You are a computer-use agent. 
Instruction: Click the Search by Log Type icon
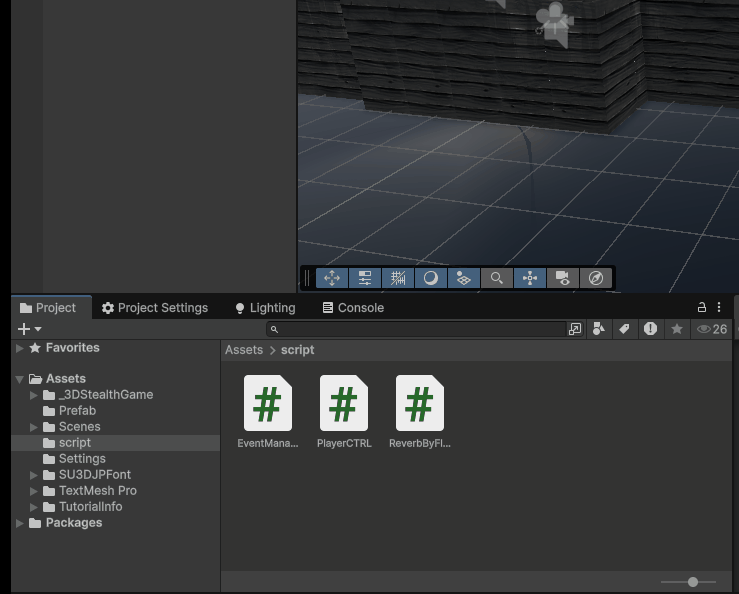650,329
